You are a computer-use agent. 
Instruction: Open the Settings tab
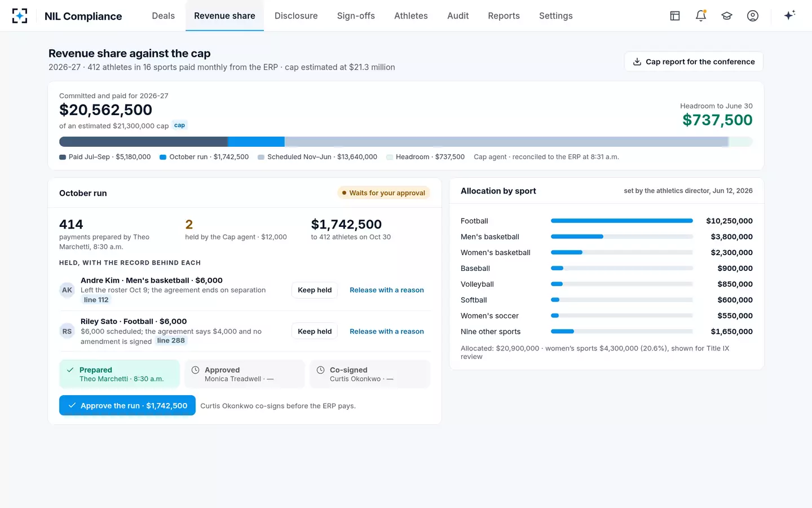click(x=556, y=16)
